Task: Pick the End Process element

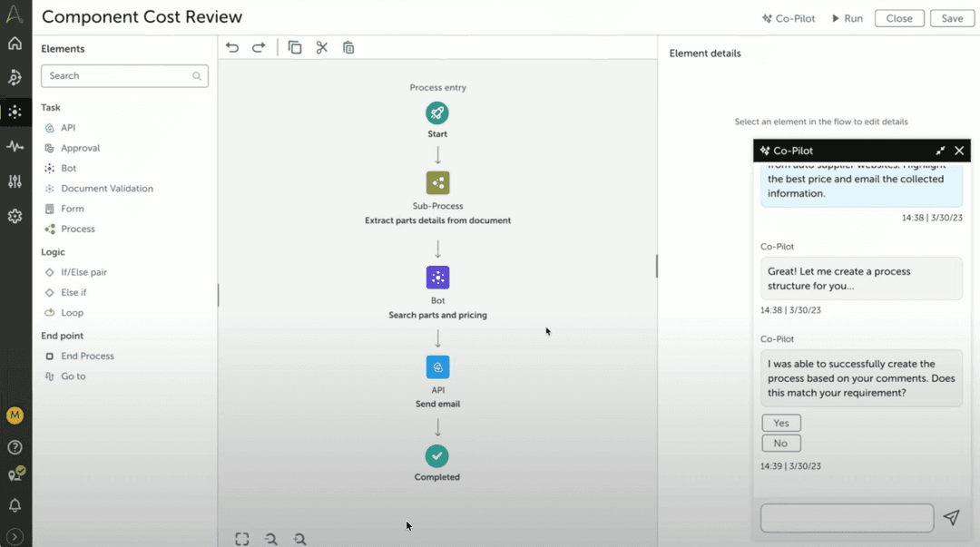Action: click(x=79, y=357)
